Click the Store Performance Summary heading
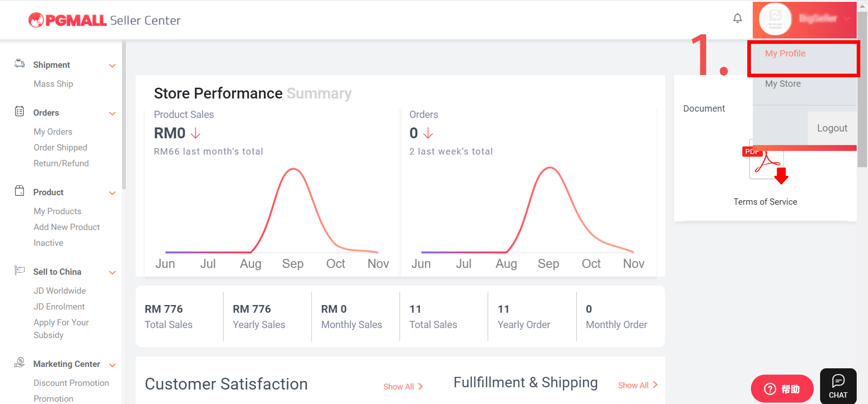 (x=253, y=93)
